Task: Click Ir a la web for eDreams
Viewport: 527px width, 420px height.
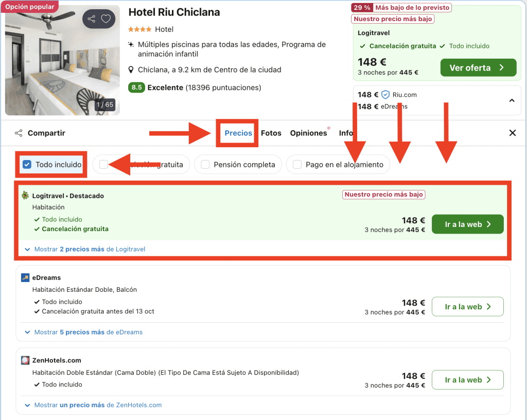Action: tap(467, 307)
